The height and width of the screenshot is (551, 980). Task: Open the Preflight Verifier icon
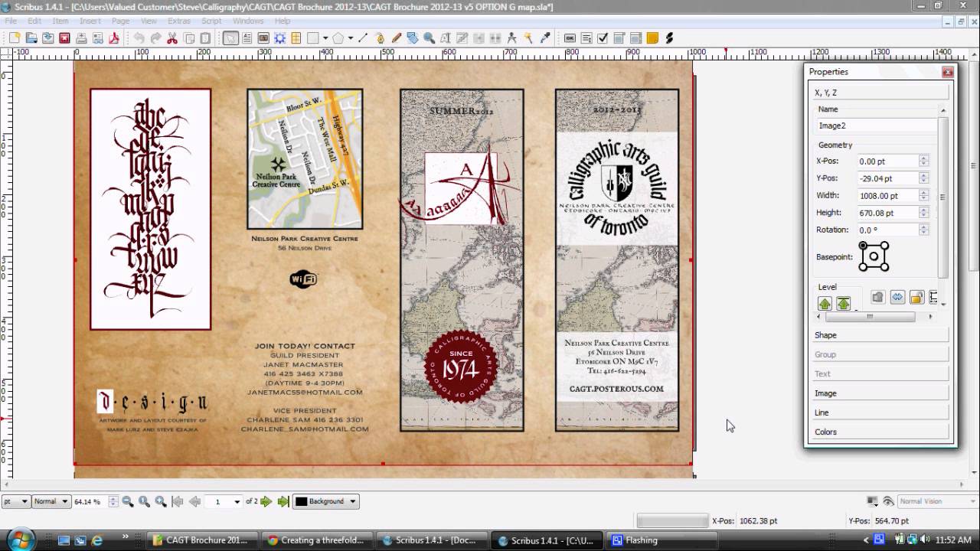(97, 38)
